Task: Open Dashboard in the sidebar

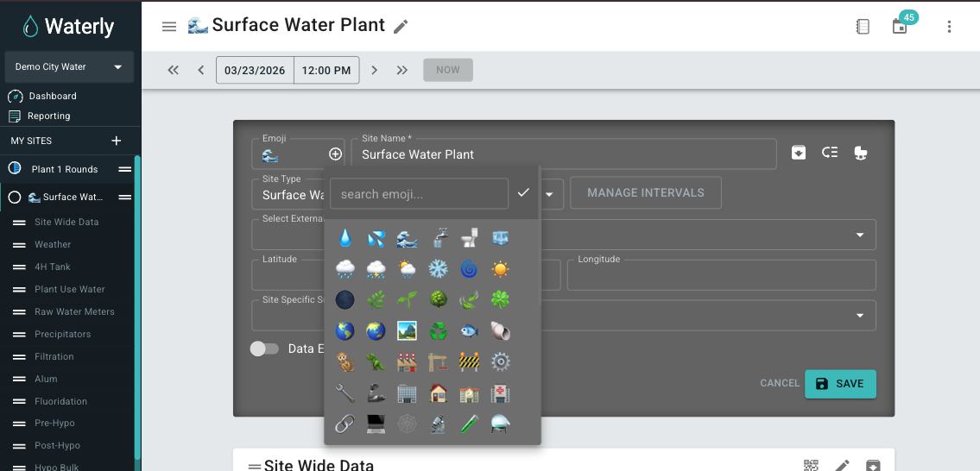Action: 52,96
